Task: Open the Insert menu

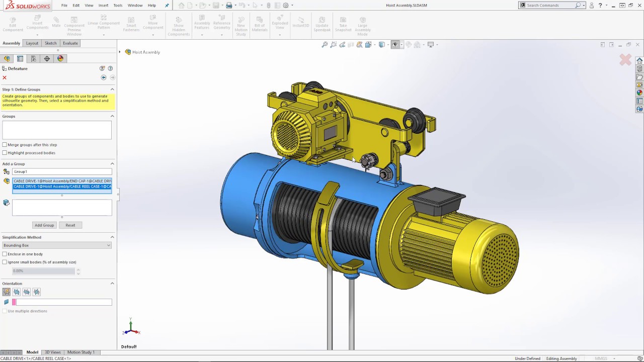Action: [103, 6]
